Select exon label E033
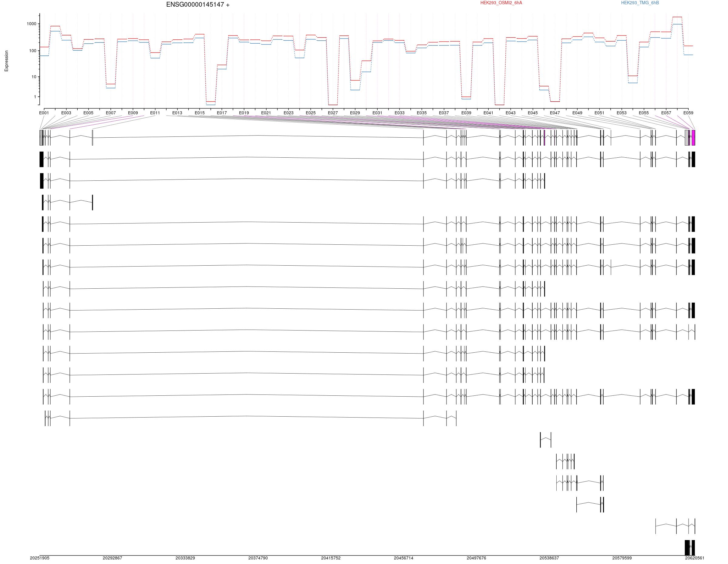The image size is (728, 564). point(400,113)
